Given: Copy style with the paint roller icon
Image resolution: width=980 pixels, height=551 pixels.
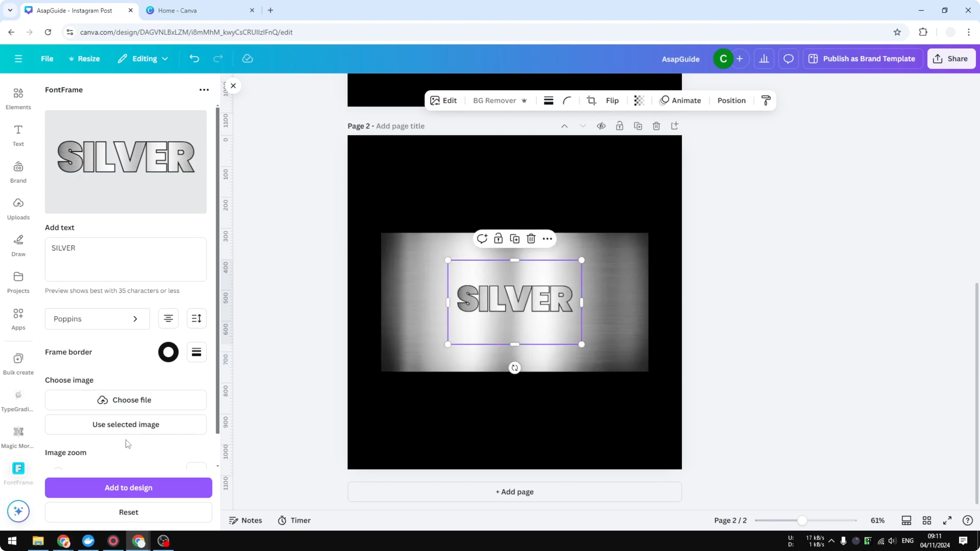Looking at the screenshot, I should click(766, 100).
